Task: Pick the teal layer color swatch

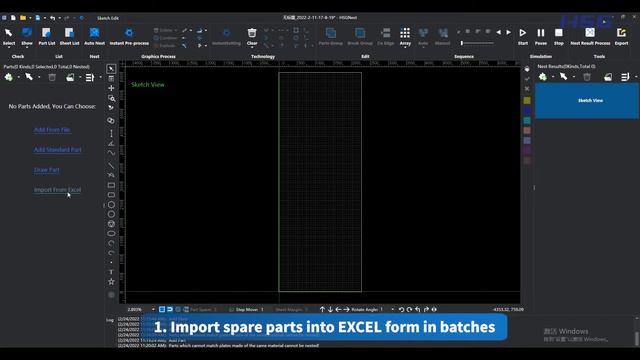Action: pos(527,120)
